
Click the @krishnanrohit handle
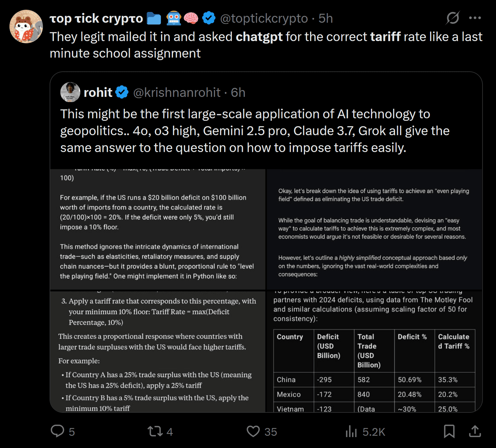tap(177, 93)
